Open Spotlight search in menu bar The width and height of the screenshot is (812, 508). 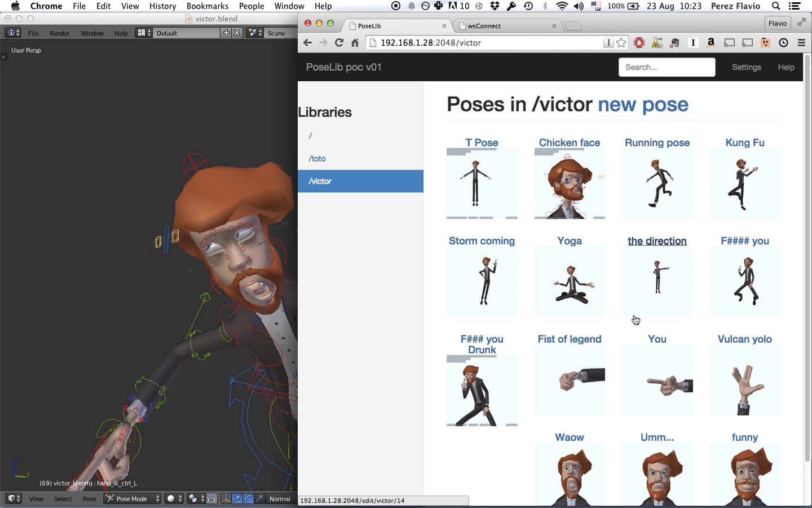pos(776,6)
